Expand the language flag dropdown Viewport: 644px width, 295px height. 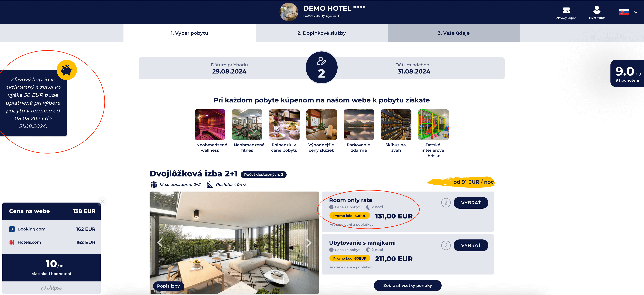click(628, 12)
